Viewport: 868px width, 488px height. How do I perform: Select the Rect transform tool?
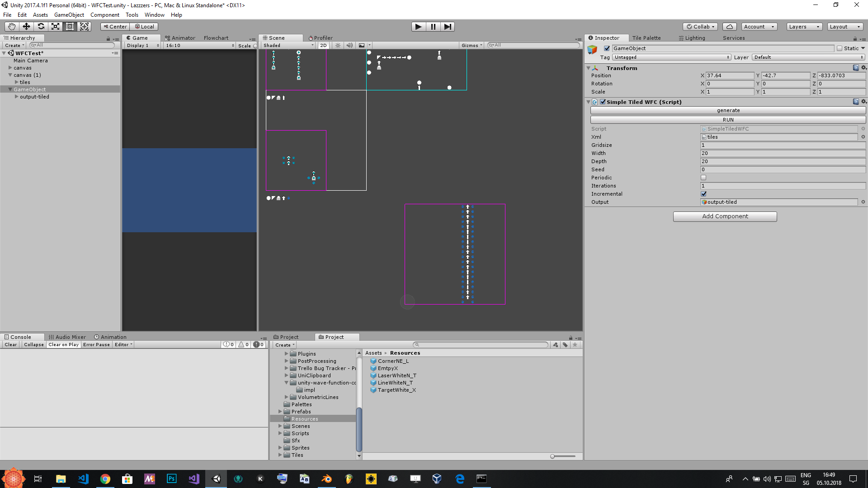(x=70, y=27)
